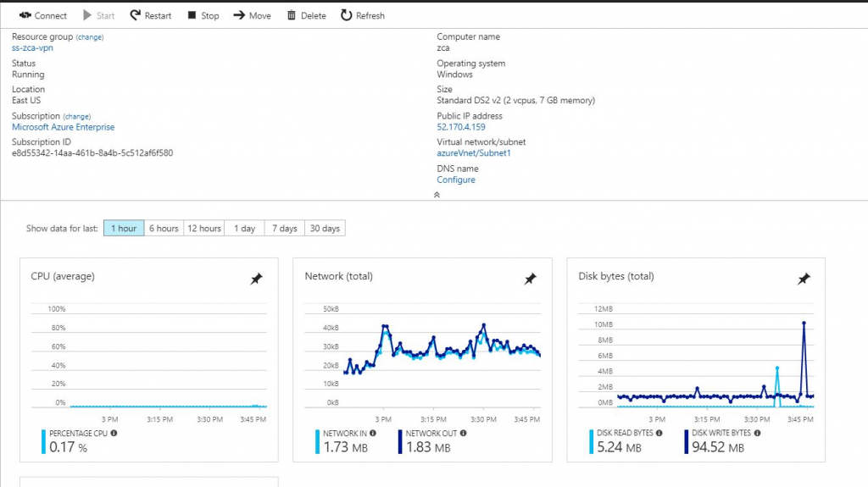Image resolution: width=868 pixels, height=487 pixels.
Task: Pin the CPU (average) chart
Action: (x=256, y=279)
